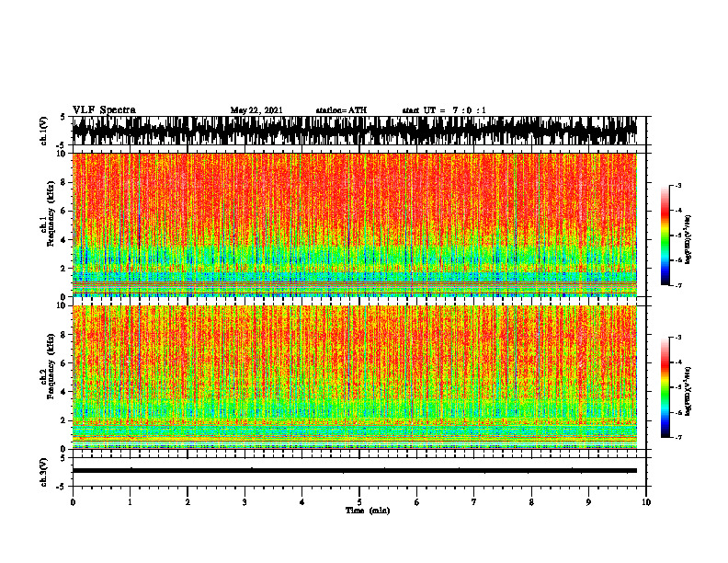Select the "start UT = 7 : 0 : 1" text

click(444, 110)
